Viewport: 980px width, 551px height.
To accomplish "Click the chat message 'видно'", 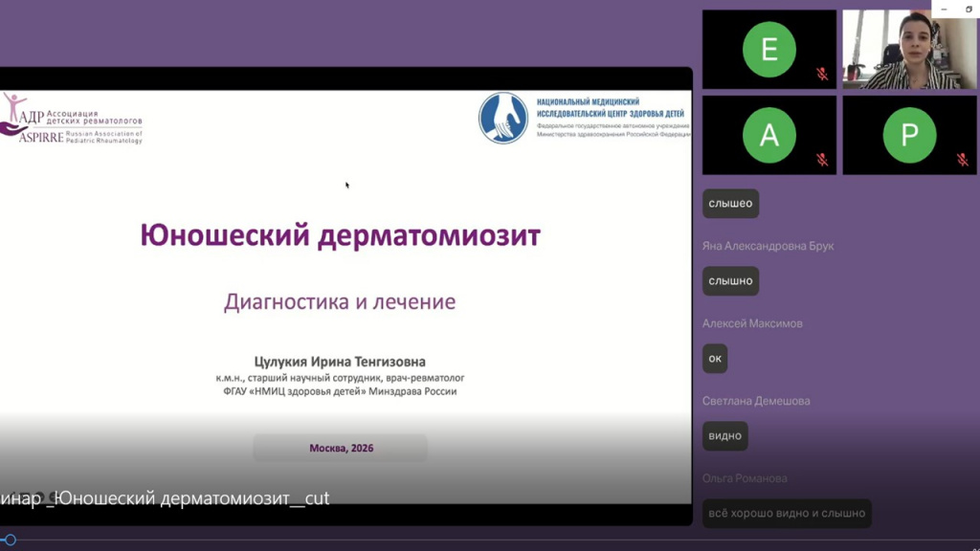I will click(x=725, y=436).
